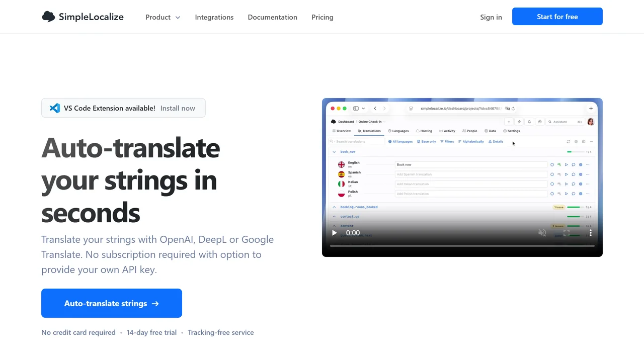Click the Auto-translate strings button
The width and height of the screenshot is (644, 362).
click(x=112, y=303)
